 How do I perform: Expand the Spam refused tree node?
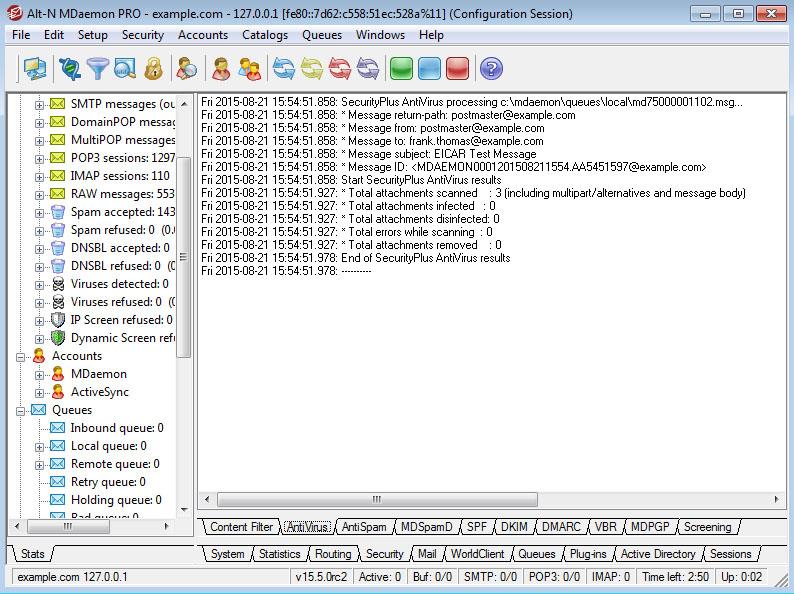pos(39,231)
